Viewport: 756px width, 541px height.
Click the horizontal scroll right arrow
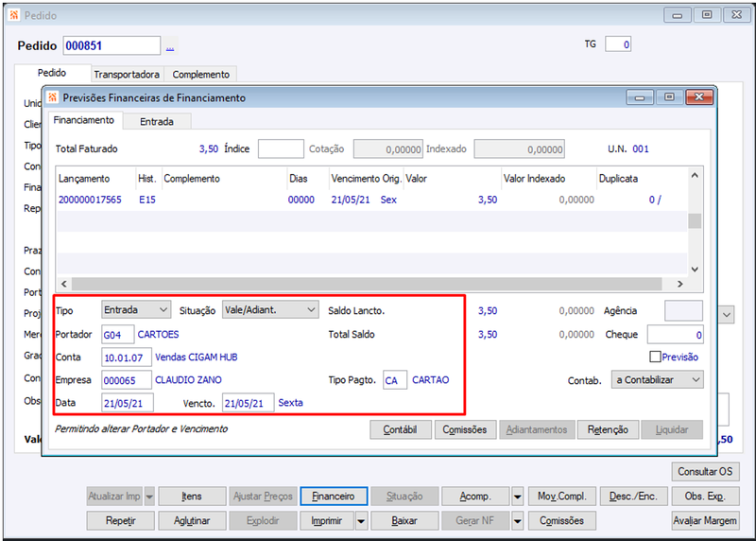(679, 284)
